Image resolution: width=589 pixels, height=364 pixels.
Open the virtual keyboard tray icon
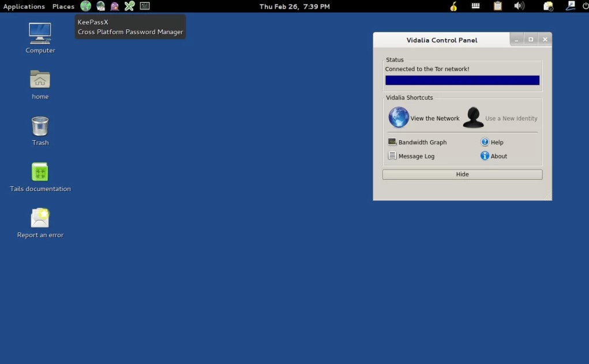tap(475, 6)
